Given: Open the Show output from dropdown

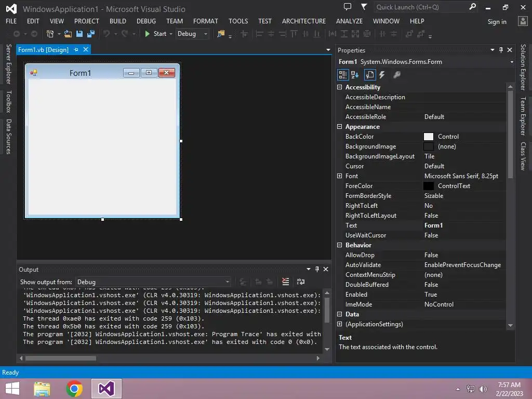Looking at the screenshot, I should pyautogui.click(x=153, y=282).
